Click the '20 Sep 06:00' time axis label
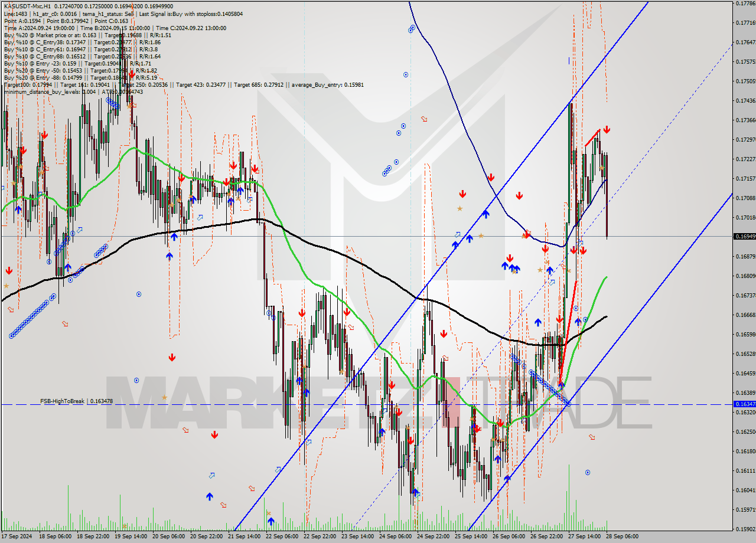 (170, 537)
